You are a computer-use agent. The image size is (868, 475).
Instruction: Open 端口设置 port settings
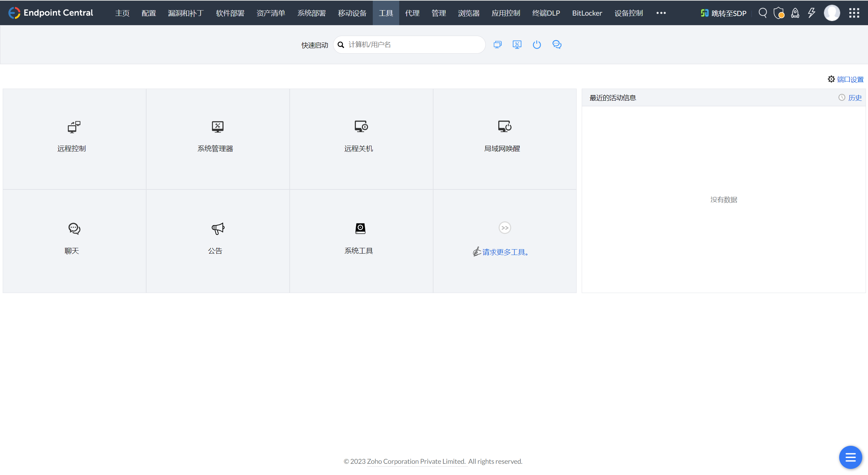pos(849,78)
